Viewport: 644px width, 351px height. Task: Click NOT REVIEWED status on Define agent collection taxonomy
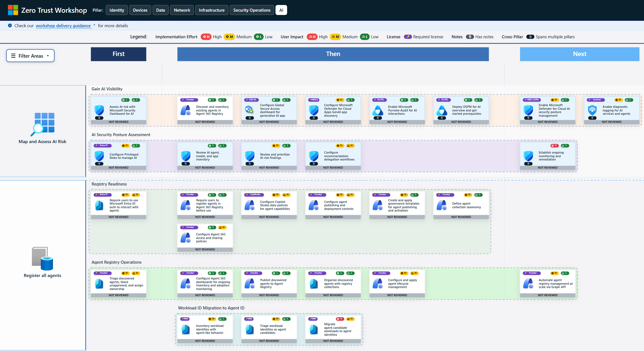tap(461, 217)
